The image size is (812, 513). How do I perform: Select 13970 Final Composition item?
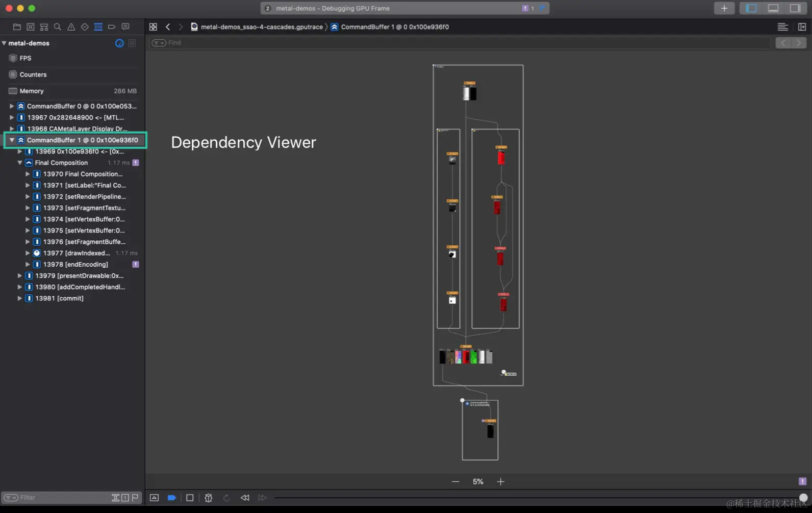(83, 174)
